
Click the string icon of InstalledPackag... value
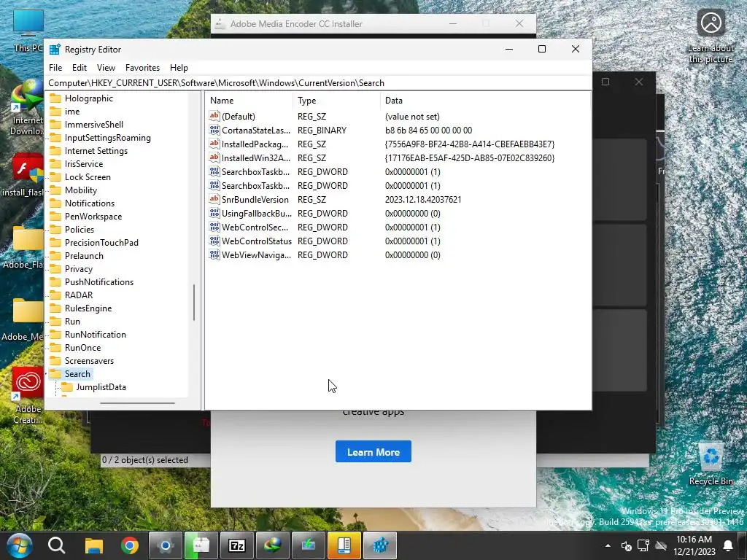pyautogui.click(x=214, y=144)
